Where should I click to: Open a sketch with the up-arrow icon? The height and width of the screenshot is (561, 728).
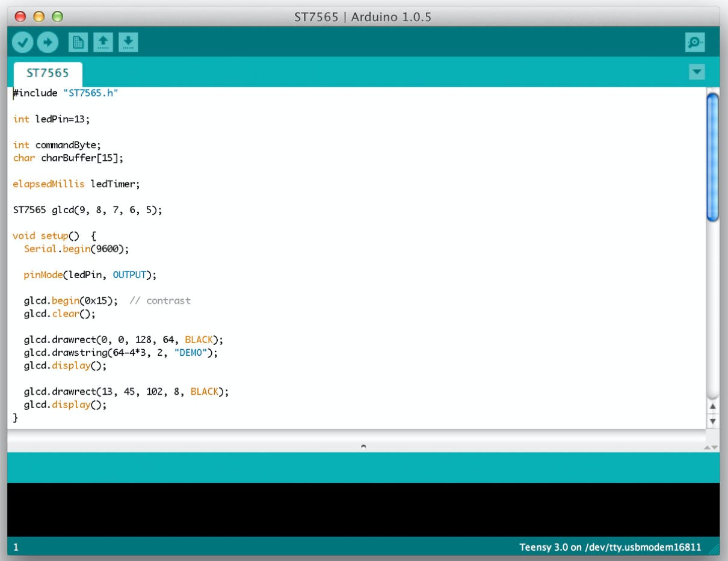click(x=103, y=42)
